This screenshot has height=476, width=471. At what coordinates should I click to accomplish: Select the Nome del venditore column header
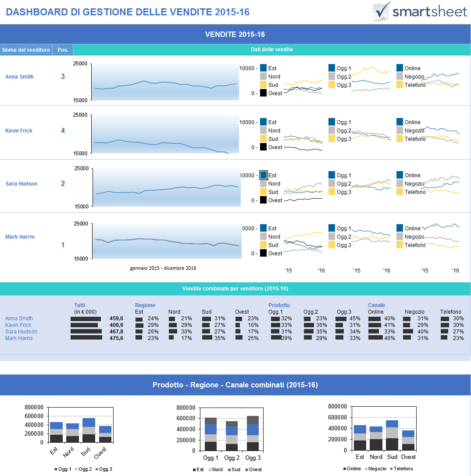[x=26, y=50]
